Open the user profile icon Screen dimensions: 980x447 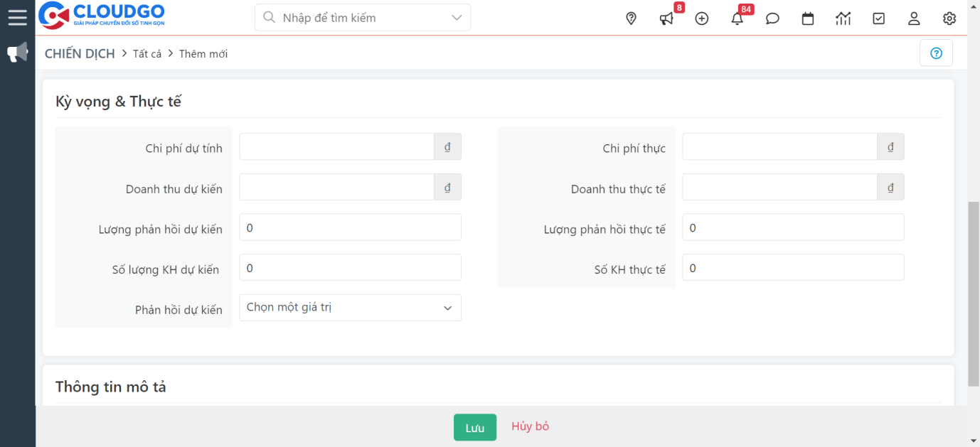(x=914, y=18)
